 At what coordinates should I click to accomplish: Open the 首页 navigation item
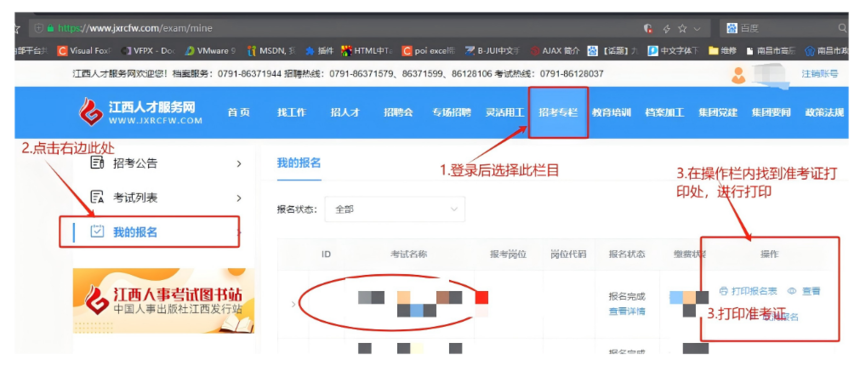pos(239,112)
